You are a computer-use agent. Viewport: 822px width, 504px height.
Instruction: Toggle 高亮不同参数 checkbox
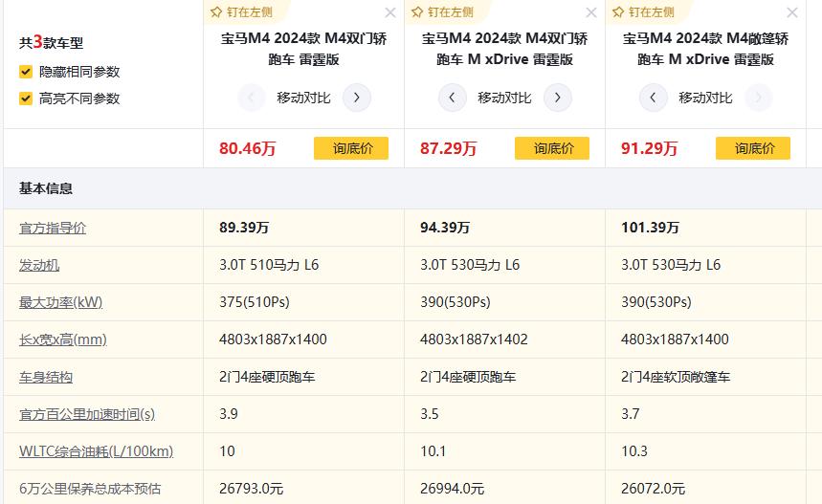(x=26, y=99)
